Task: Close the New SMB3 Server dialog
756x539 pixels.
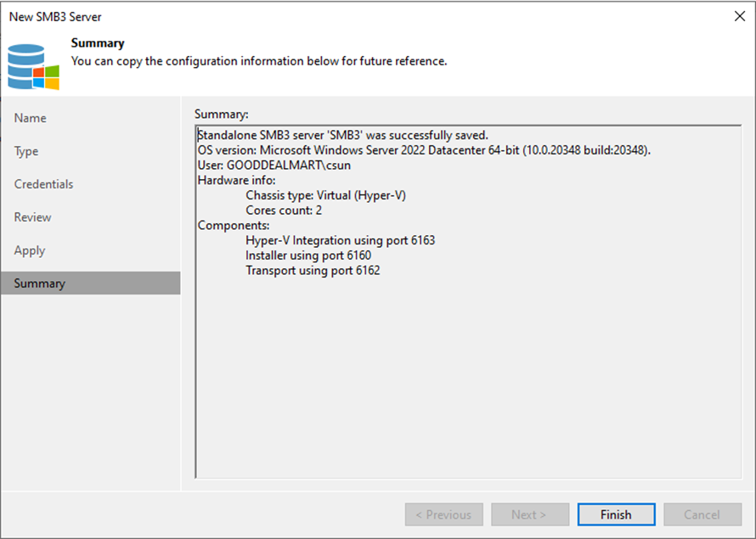Action: point(740,16)
